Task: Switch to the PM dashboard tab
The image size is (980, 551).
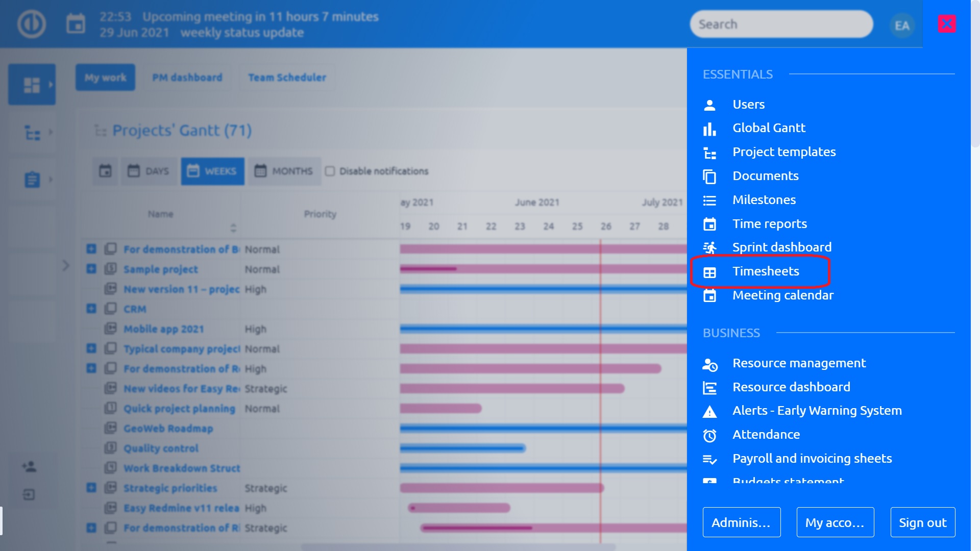Action: click(187, 77)
